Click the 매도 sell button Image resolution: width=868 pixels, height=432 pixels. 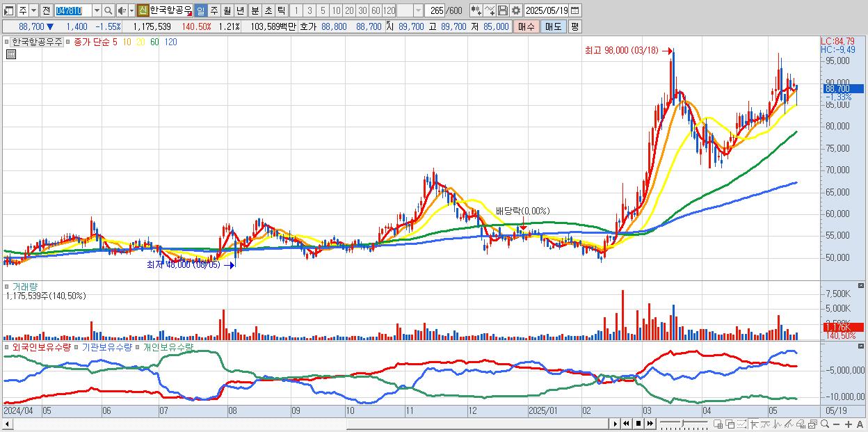coord(553,26)
